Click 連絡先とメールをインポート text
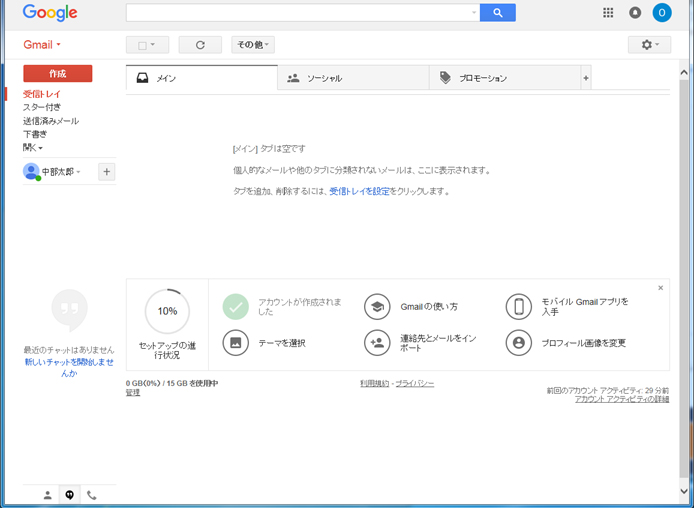This screenshot has width=694, height=508. click(x=438, y=343)
